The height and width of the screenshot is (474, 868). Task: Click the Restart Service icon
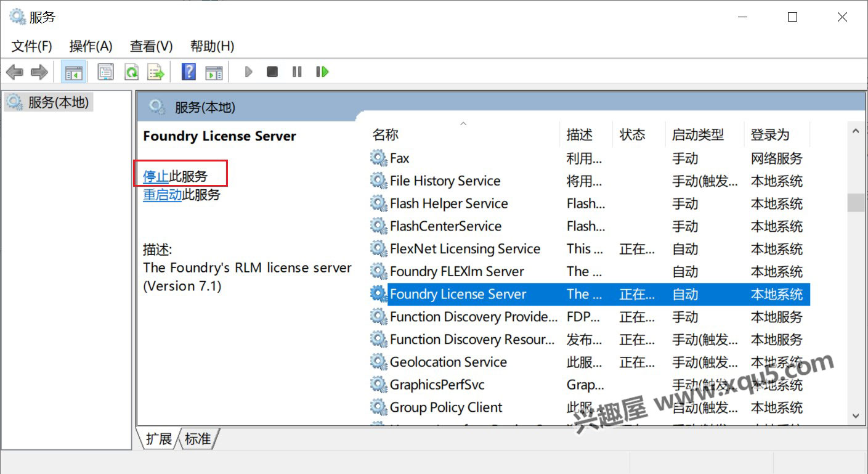[322, 72]
